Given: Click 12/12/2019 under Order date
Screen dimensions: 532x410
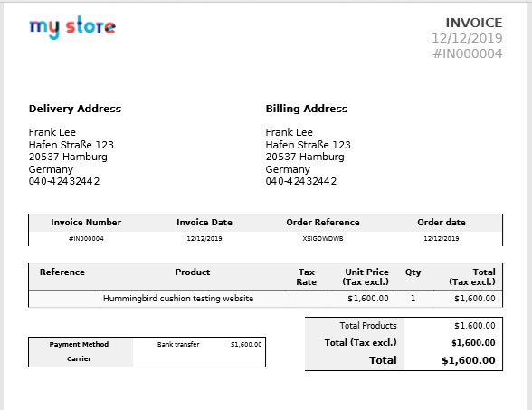Looking at the screenshot, I should [442, 239].
